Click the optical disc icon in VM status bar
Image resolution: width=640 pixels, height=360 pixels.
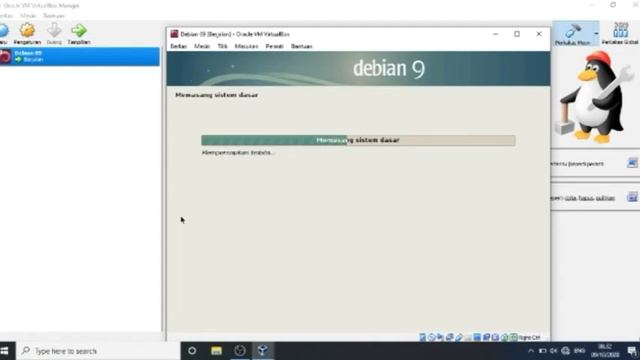click(432, 337)
